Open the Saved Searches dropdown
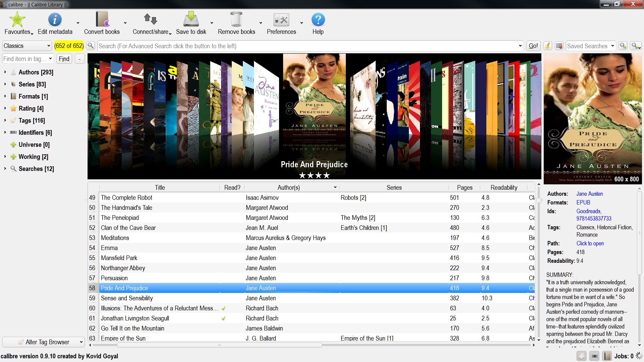This screenshot has height=362, width=644. click(590, 46)
